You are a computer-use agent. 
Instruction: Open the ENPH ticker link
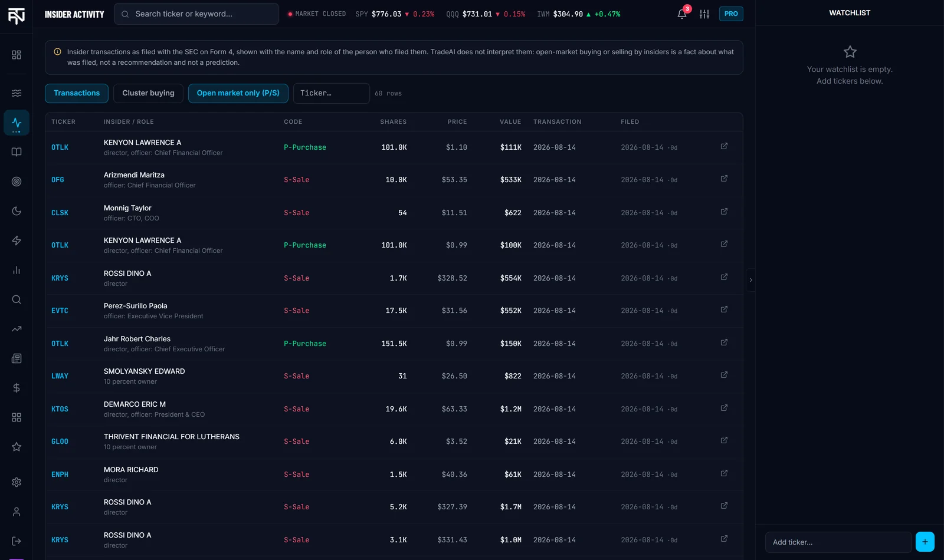coord(60,475)
